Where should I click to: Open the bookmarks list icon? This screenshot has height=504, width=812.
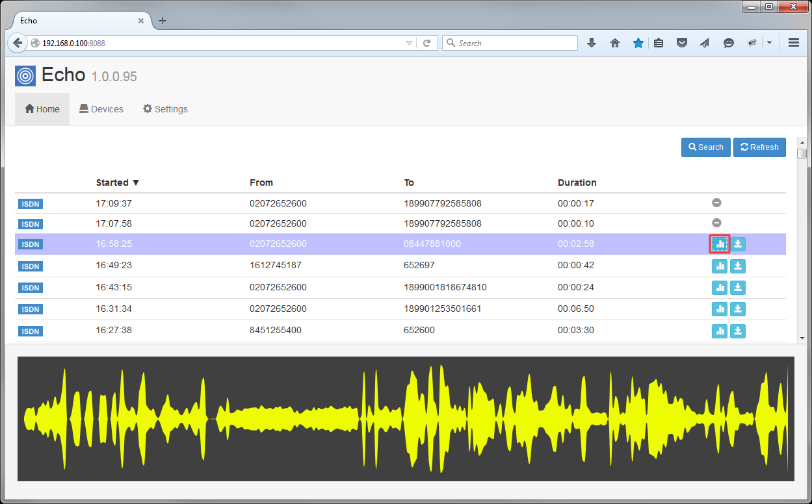click(659, 43)
